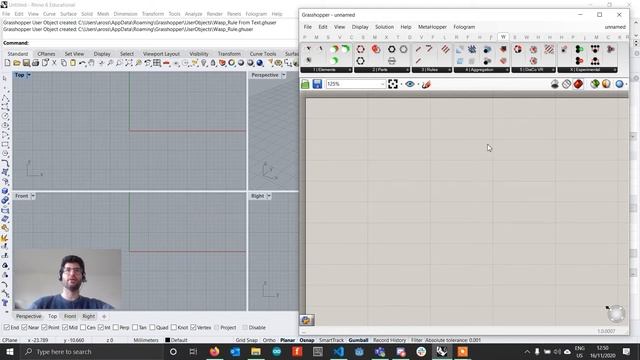This screenshot has width=640, height=360.
Task: Click Rhino's Cut scissors icon
Action: pyautogui.click(x=54, y=63)
